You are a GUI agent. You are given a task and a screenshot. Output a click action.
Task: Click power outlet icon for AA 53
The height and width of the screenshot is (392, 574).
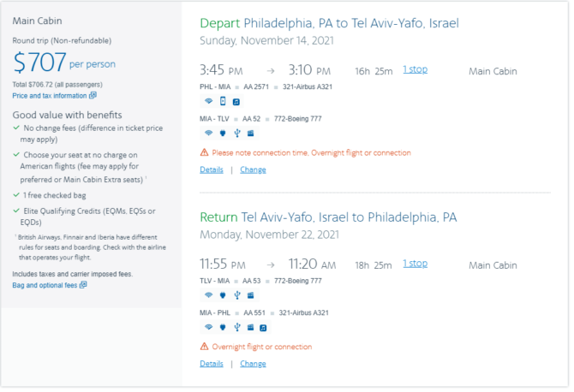click(x=223, y=295)
